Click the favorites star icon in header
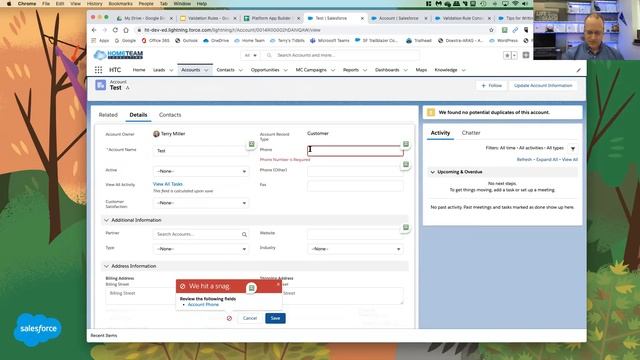Screen dimensions: 640x360 point(507,55)
